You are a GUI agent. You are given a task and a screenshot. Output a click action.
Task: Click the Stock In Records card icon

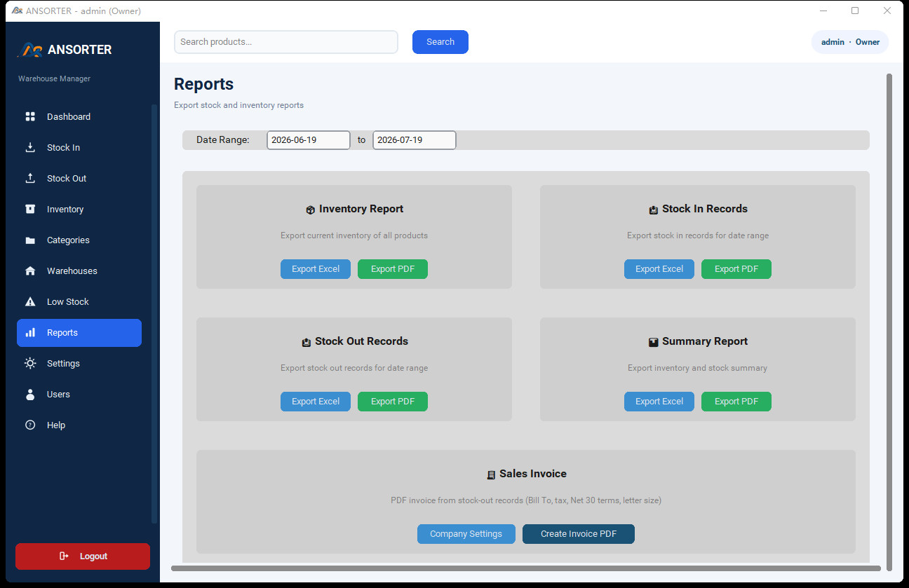654,210
